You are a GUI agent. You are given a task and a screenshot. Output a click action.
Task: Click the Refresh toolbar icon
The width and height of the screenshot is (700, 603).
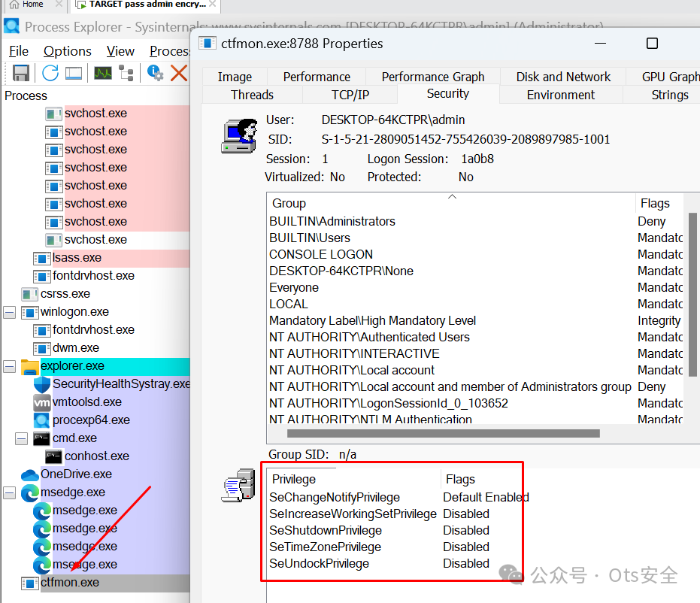[x=50, y=73]
